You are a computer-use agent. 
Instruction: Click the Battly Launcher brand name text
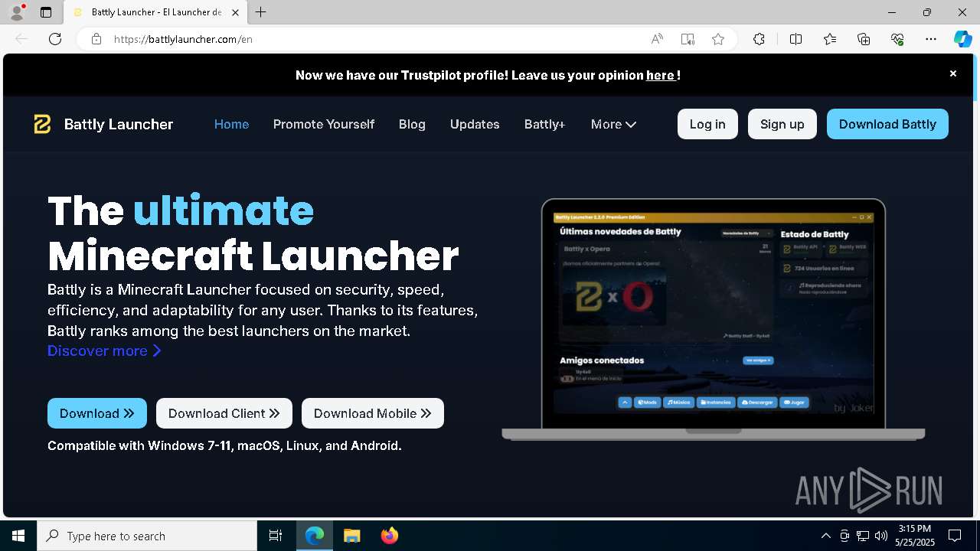click(x=119, y=124)
